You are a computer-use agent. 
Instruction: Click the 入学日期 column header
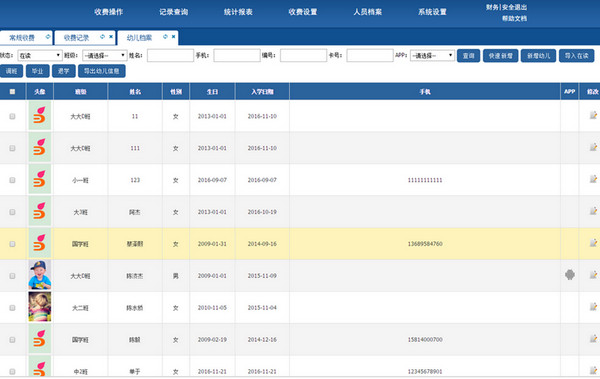pos(262,91)
